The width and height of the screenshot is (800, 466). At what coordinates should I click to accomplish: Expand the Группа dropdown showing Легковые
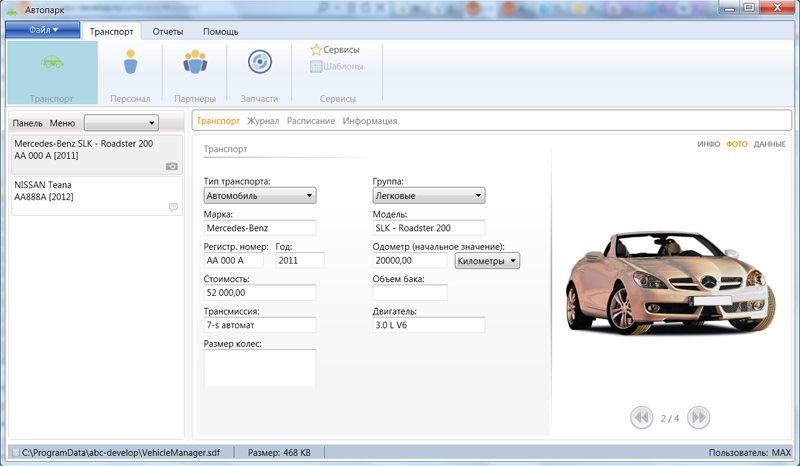[429, 195]
